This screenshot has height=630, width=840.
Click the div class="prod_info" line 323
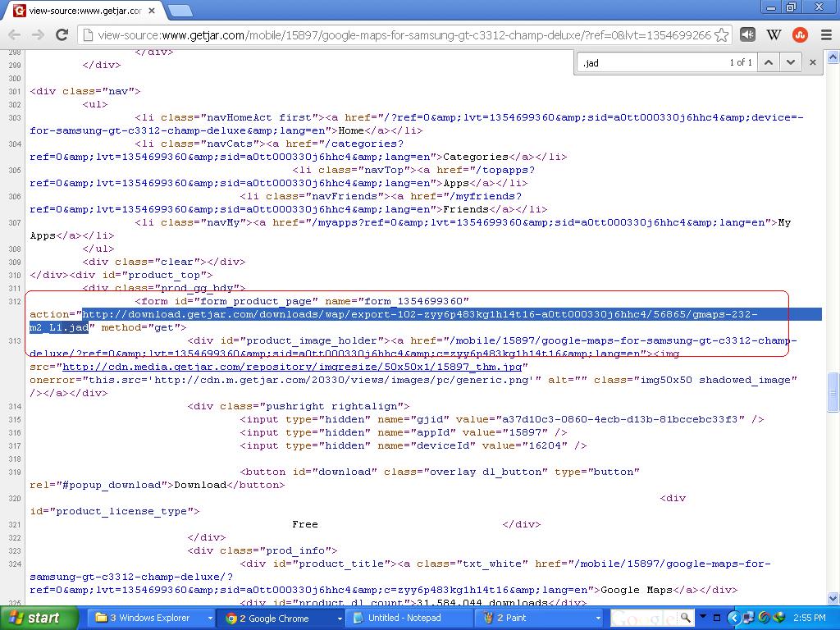(x=262, y=550)
